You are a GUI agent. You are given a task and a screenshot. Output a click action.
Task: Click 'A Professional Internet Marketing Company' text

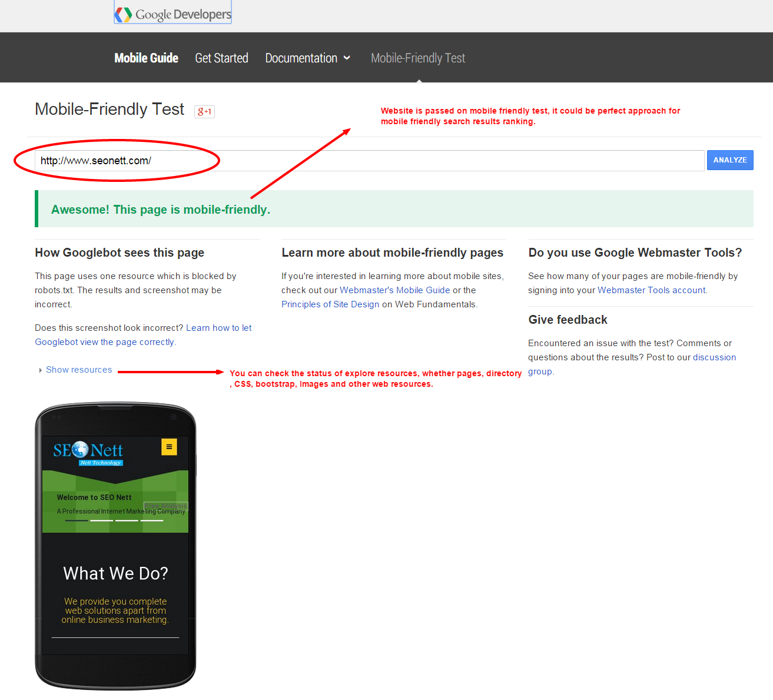pos(121,512)
